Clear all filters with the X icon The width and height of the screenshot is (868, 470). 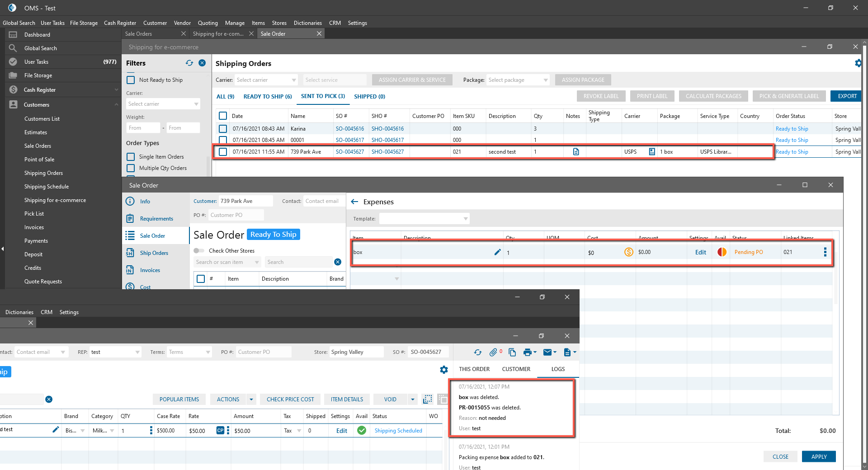pyautogui.click(x=203, y=63)
